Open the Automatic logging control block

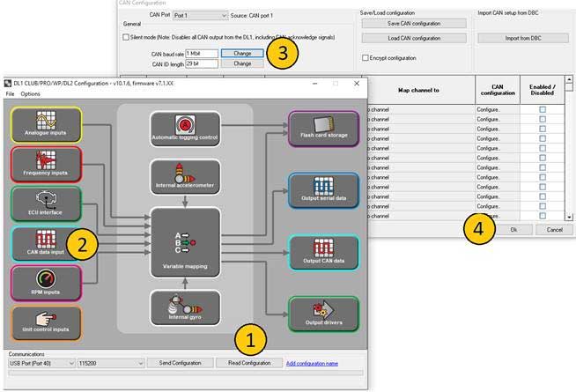point(184,128)
